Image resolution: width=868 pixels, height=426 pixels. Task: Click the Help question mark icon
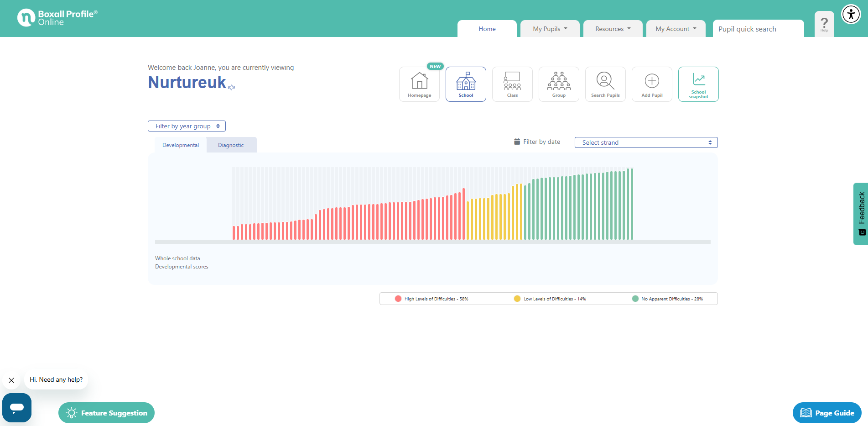coord(824,24)
